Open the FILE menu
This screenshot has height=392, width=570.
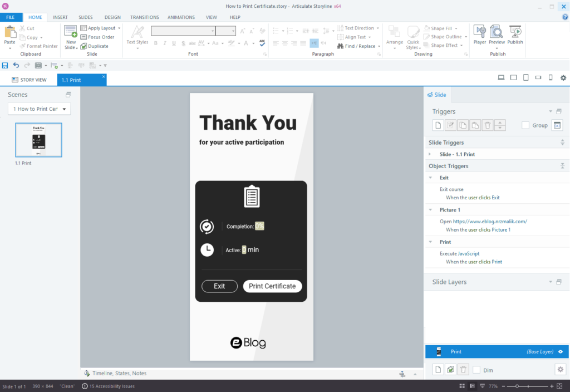(11, 17)
